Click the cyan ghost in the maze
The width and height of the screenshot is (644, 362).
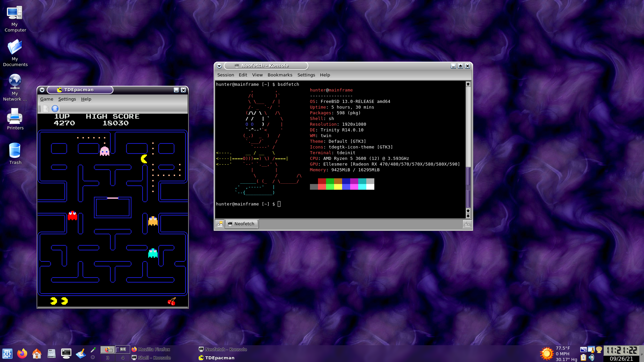pyautogui.click(x=153, y=253)
